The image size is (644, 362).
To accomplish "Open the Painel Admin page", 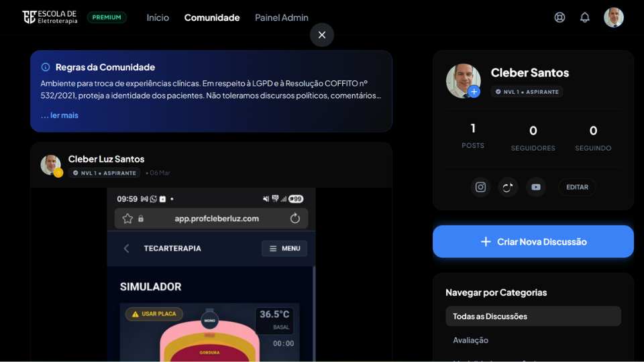I will [x=282, y=17].
